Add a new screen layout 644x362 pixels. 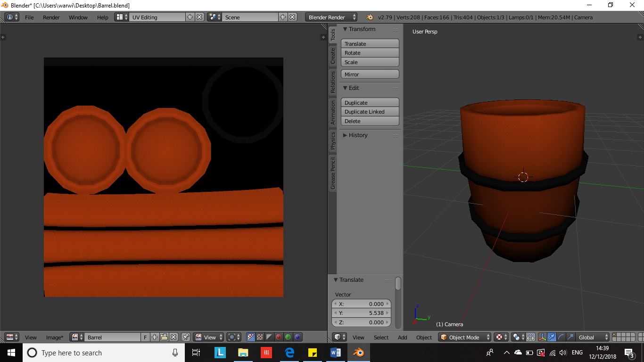coord(190,17)
